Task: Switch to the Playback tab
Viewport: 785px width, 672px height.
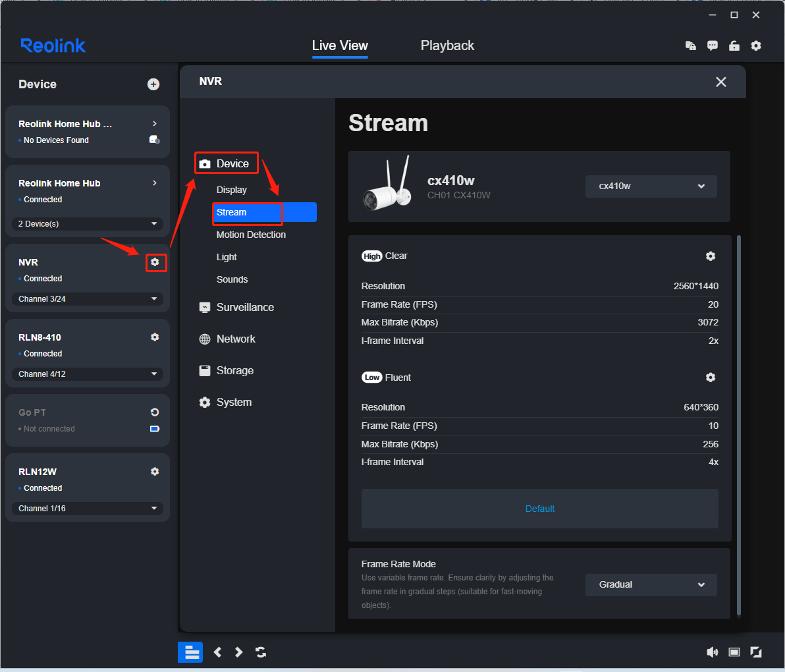Action: [447, 45]
